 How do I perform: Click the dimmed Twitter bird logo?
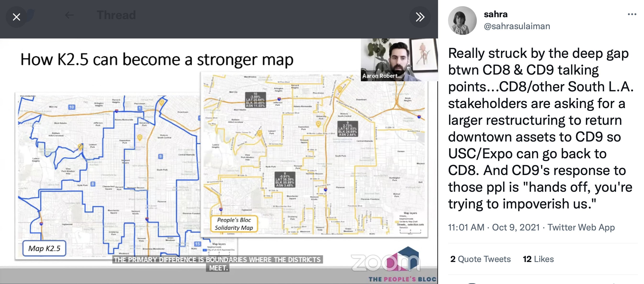click(31, 15)
